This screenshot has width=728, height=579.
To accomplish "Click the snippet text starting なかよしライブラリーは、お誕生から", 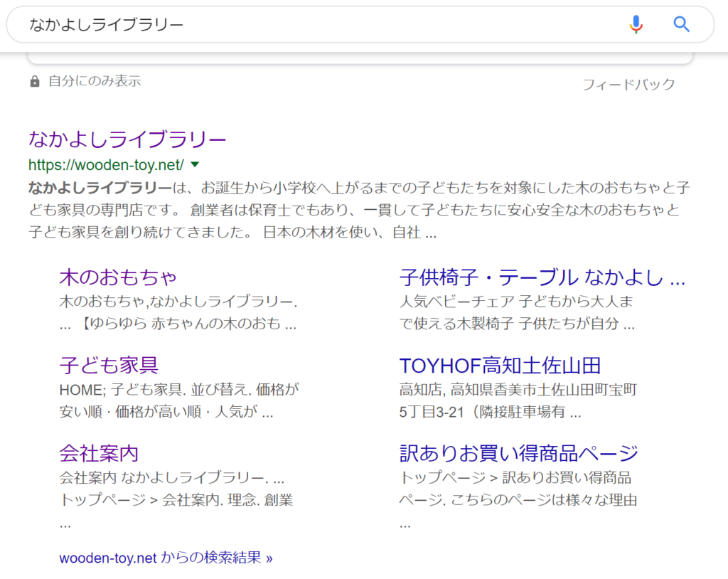I will (359, 210).
